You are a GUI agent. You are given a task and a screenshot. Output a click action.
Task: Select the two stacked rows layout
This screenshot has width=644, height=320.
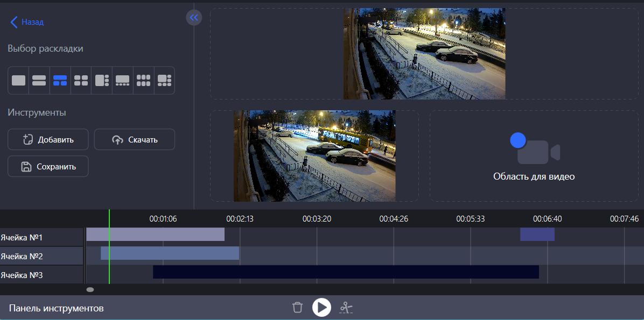click(39, 81)
